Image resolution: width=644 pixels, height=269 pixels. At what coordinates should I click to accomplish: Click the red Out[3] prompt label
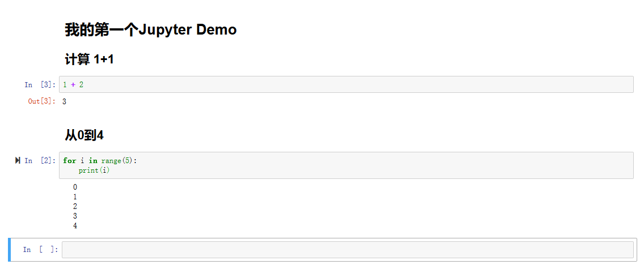click(x=41, y=102)
